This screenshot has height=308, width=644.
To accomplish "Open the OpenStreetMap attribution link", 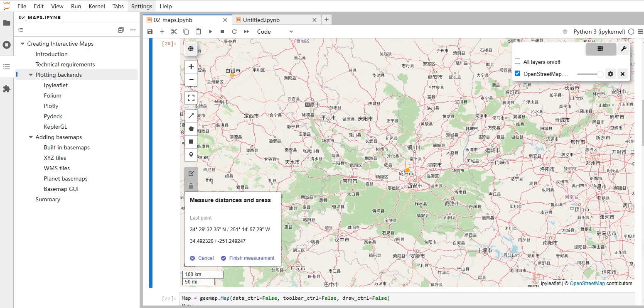I will [587, 284].
